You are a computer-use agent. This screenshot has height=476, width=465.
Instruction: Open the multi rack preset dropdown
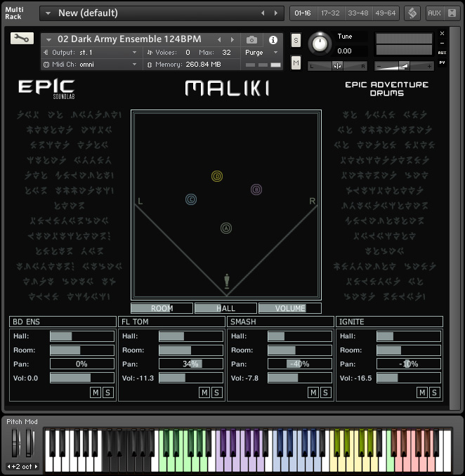(48, 13)
